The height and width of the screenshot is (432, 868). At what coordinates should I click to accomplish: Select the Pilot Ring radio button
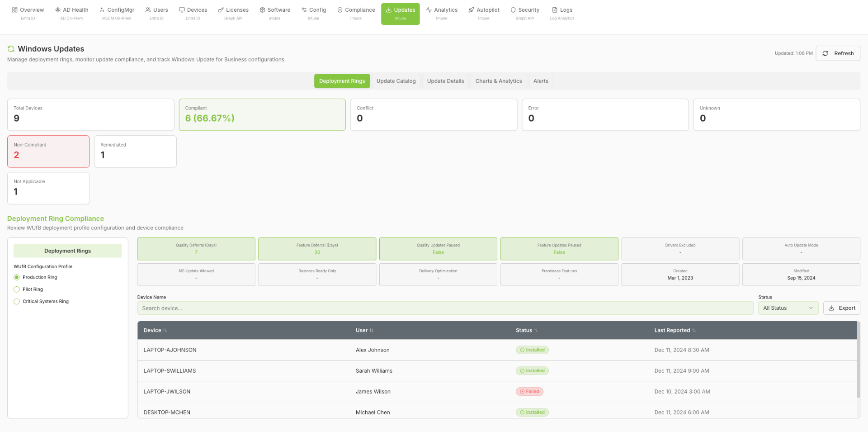coord(17,290)
